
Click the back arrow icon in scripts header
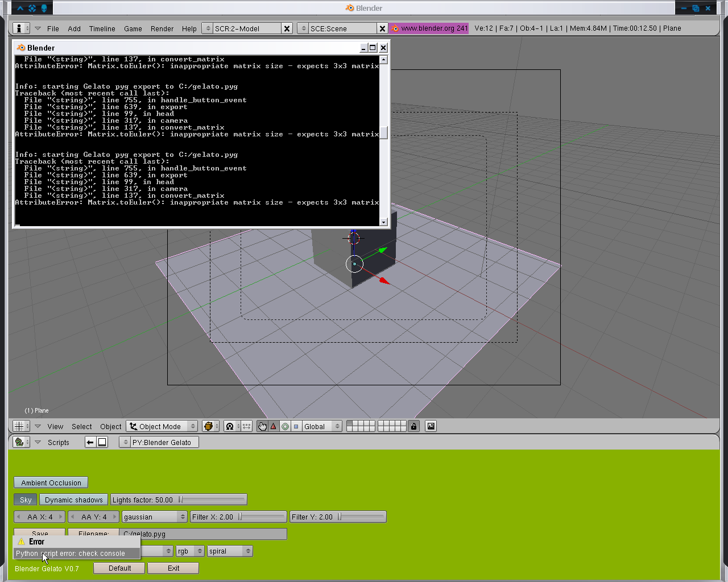90,442
